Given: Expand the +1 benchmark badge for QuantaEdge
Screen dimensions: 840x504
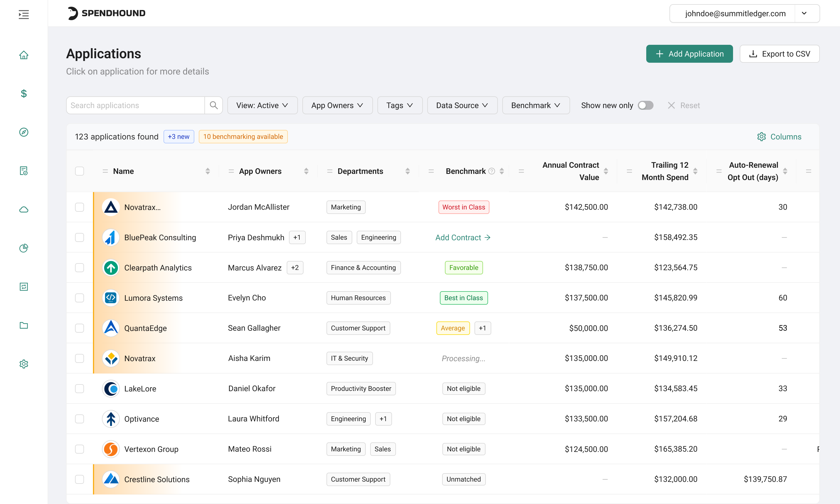Looking at the screenshot, I should tap(482, 328).
